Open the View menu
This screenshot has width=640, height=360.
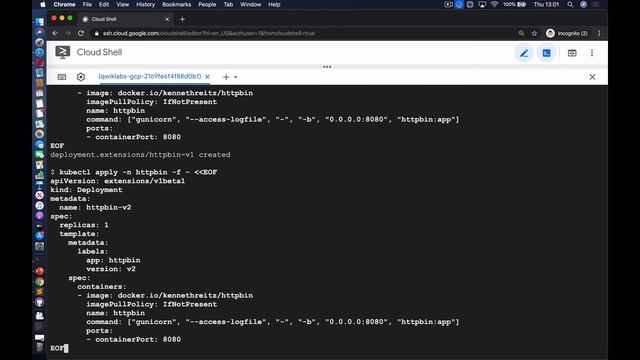tap(122, 4)
